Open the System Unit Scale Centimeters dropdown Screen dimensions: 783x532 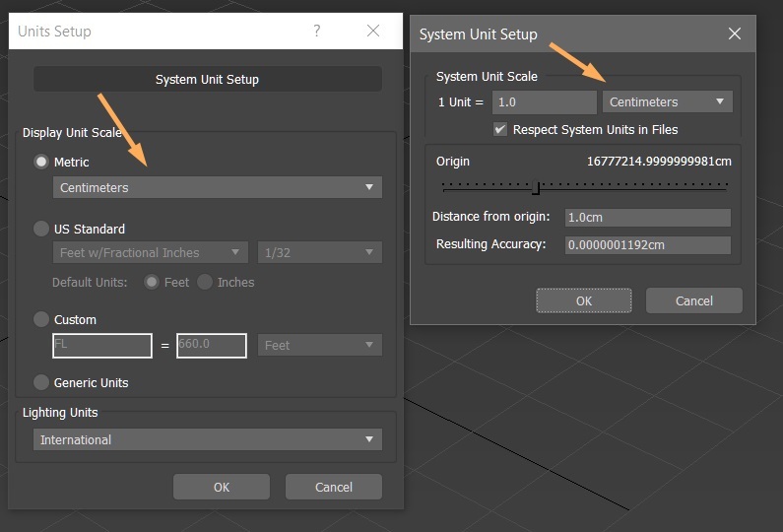pyautogui.click(x=667, y=102)
